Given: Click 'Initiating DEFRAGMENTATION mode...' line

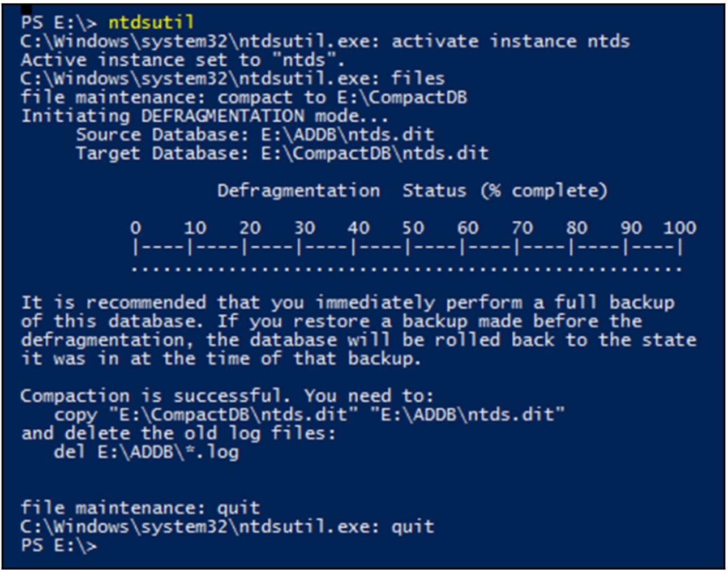Looking at the screenshot, I should pyautogui.click(x=205, y=116).
